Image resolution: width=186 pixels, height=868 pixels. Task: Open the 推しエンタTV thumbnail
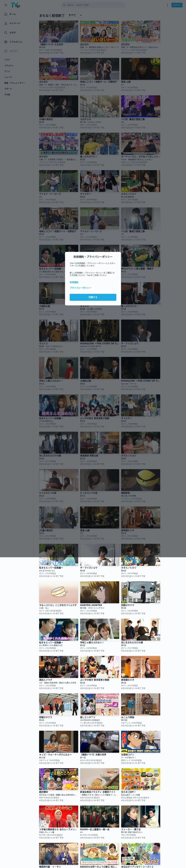[x=100, y=704]
